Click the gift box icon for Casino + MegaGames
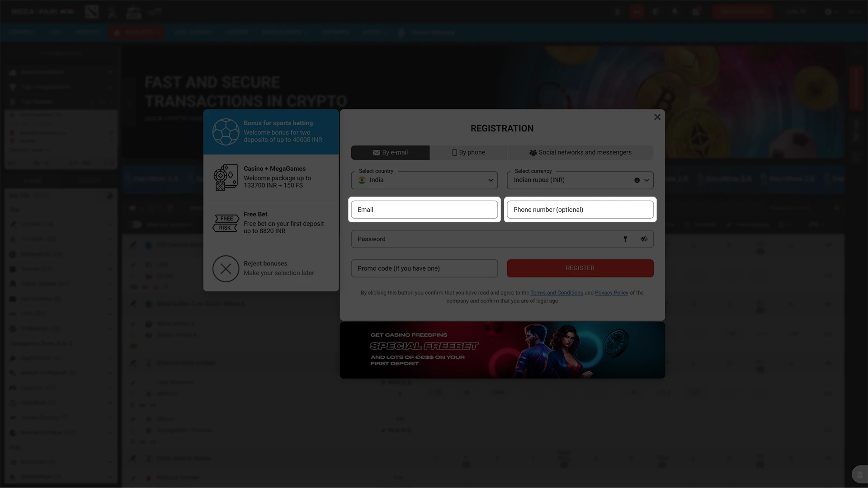Image resolution: width=868 pixels, height=488 pixels. pos(225,177)
